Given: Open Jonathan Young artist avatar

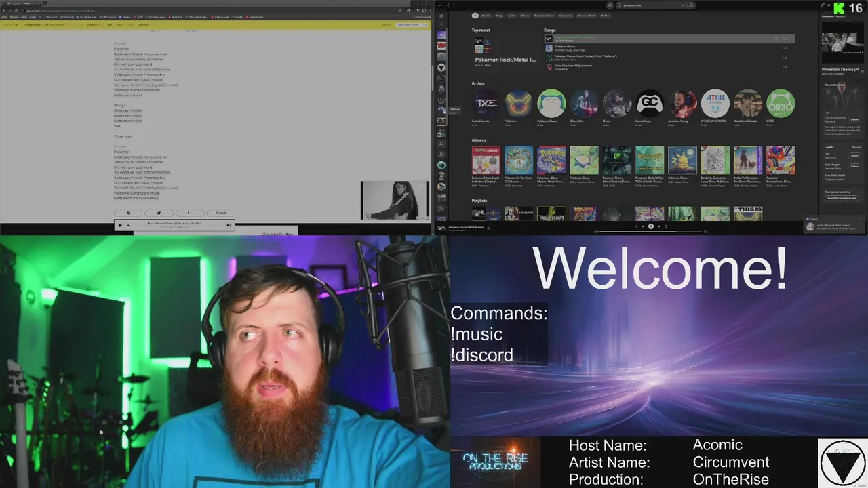Looking at the screenshot, I should (682, 104).
